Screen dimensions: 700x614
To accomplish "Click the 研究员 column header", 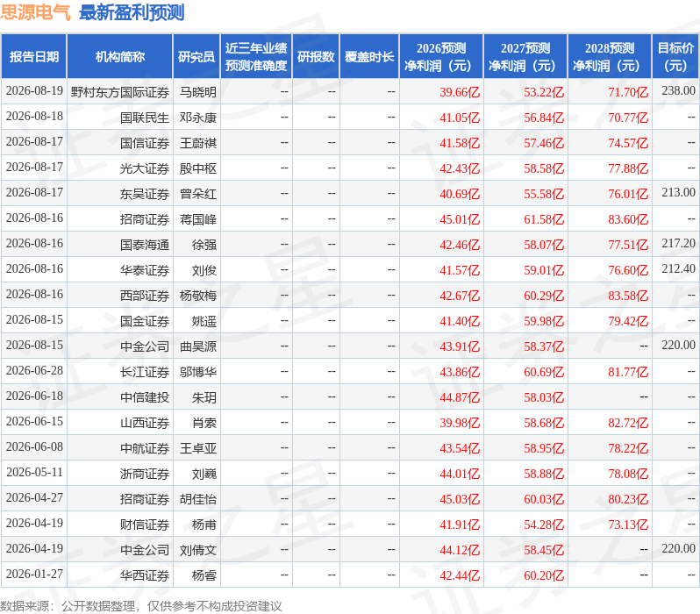I will [196, 57].
